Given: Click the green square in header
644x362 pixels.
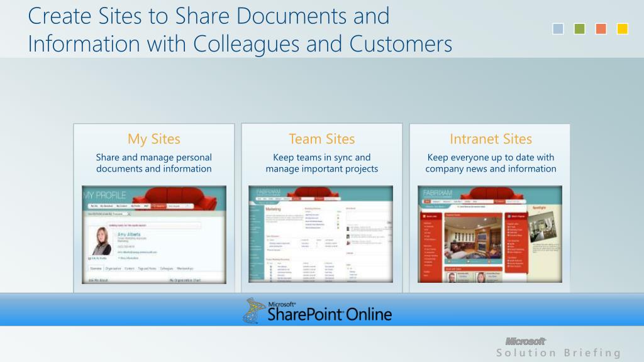Looking at the screenshot, I should tap(579, 29).
